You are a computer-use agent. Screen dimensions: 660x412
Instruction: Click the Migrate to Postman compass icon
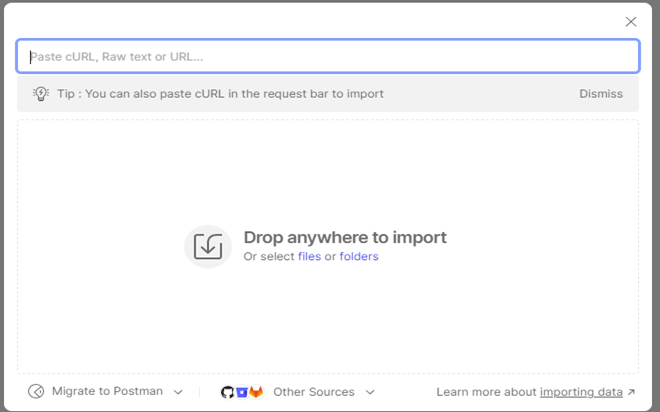click(36, 392)
